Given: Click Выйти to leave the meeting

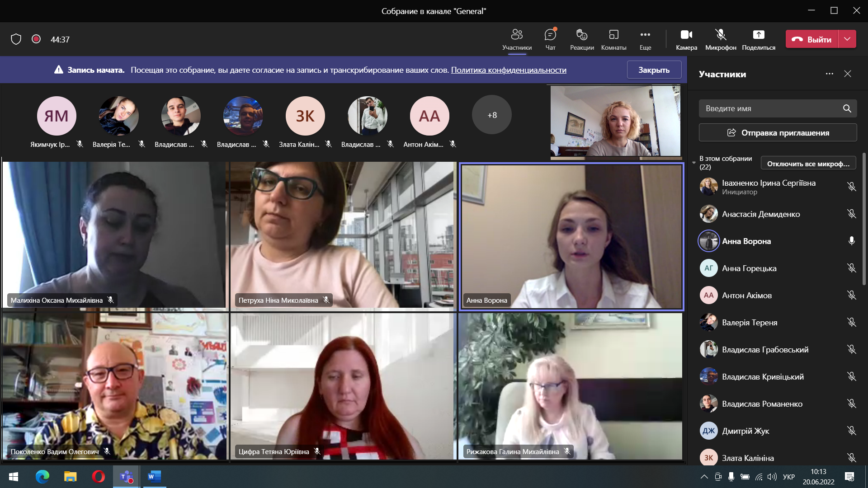Looking at the screenshot, I should [x=812, y=39].
